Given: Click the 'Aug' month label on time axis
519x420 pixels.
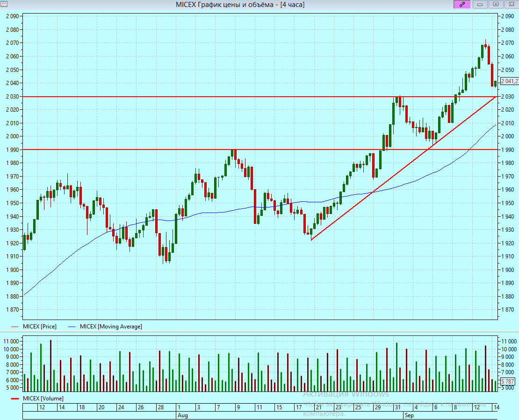Looking at the screenshot, I should point(182,415).
